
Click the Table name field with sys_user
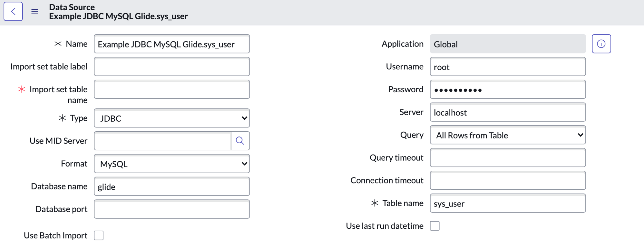click(x=508, y=203)
